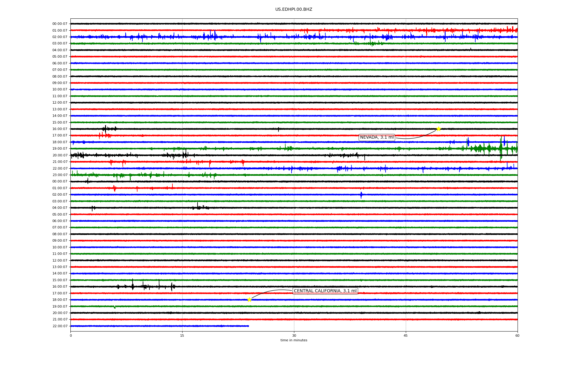Click the topmost 00:00:07 time label
This screenshot has height=368, width=588.
(x=60, y=24)
